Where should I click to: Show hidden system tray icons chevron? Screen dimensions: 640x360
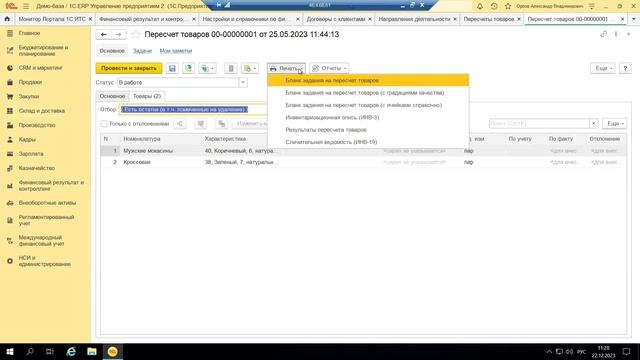549,351
